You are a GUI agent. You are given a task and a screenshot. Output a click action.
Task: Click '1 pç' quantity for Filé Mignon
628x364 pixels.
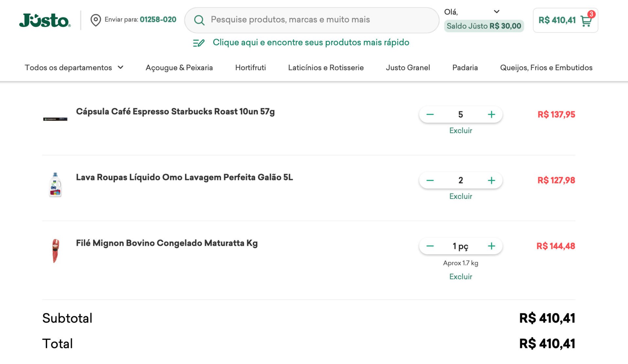(461, 246)
